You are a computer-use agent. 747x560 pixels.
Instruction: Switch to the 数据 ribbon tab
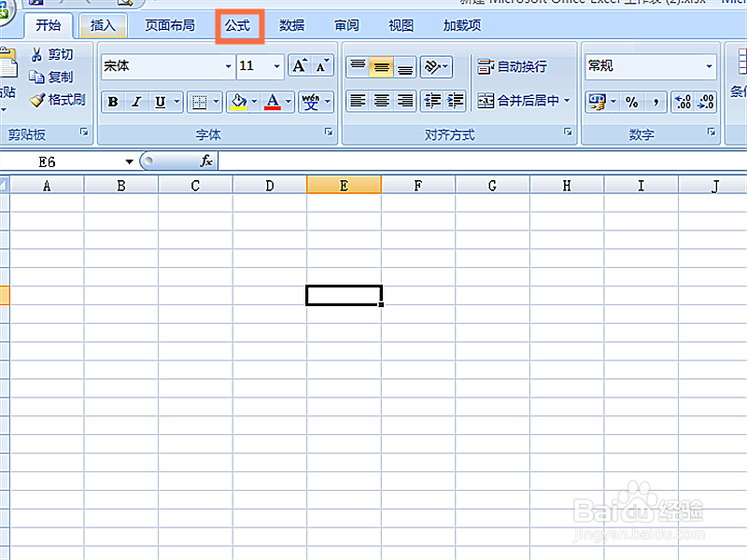click(291, 25)
